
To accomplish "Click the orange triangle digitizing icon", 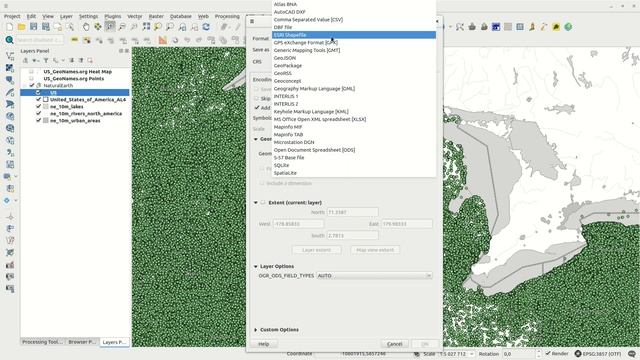I will pyautogui.click(x=163, y=40).
